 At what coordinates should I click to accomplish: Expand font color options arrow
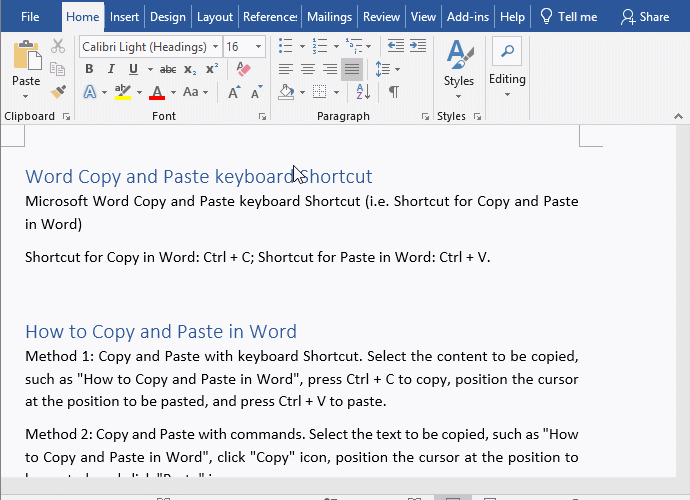pyautogui.click(x=173, y=92)
